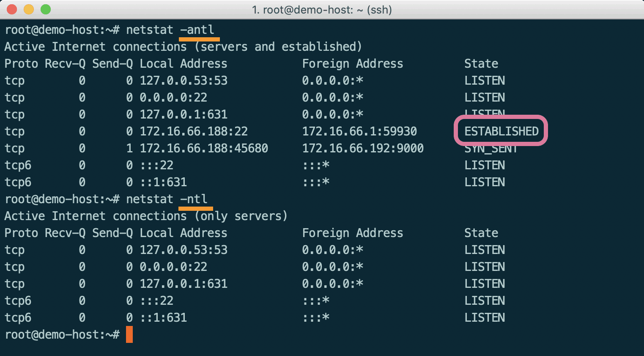Click :::22 in the -ntl output
This screenshot has width=644, height=356.
coord(156,301)
